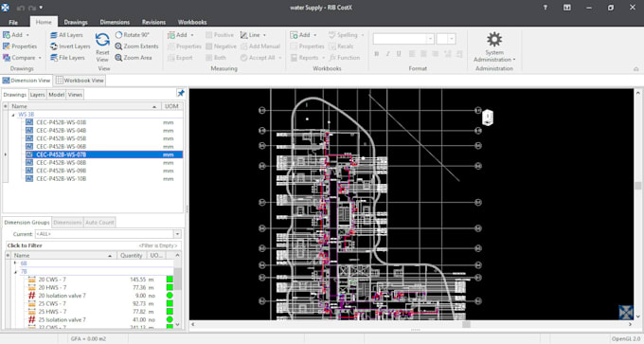The image size is (644, 344).
Task: Sort drawings by the UOM column header
Action: 171,106
